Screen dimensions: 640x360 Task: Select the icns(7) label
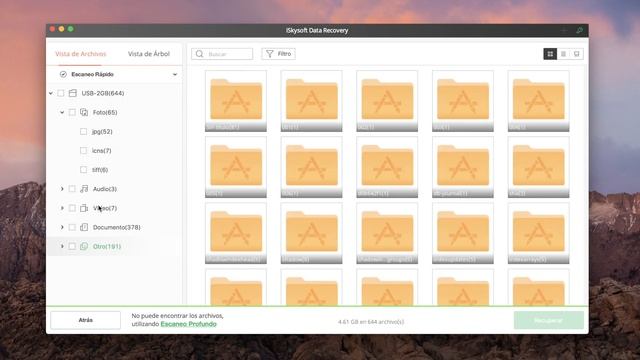(x=102, y=151)
